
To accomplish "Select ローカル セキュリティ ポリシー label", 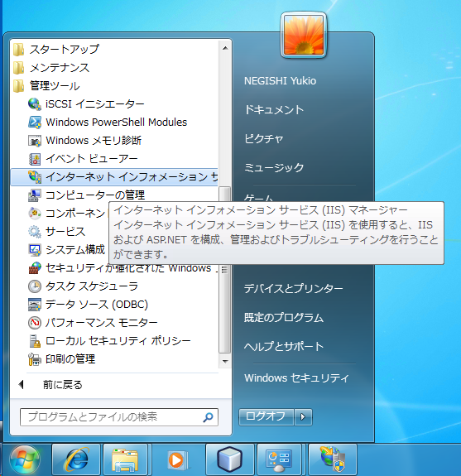I will tap(118, 341).
